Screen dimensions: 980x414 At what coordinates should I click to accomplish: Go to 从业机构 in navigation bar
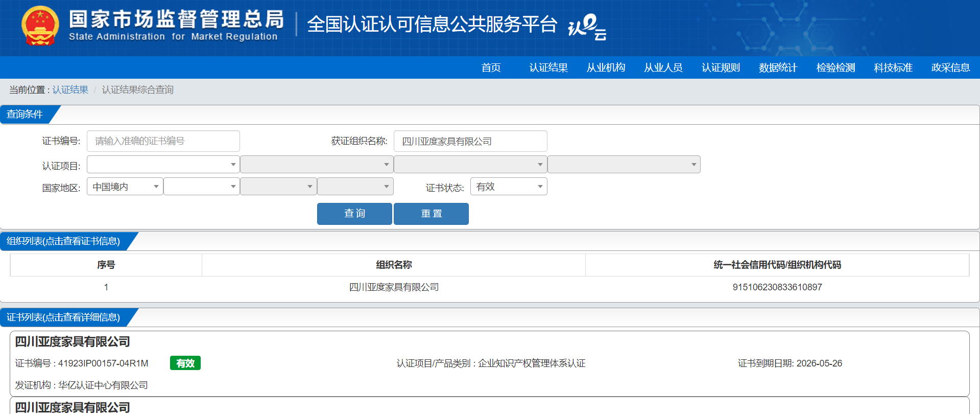click(x=606, y=67)
